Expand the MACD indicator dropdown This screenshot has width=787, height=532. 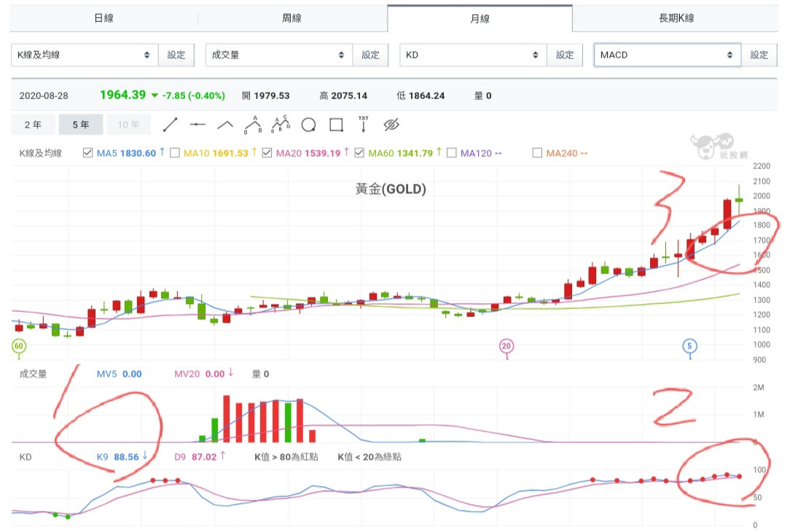(x=667, y=55)
